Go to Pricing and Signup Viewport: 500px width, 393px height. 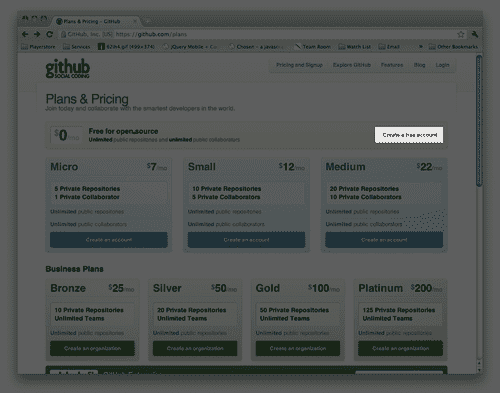(x=299, y=65)
